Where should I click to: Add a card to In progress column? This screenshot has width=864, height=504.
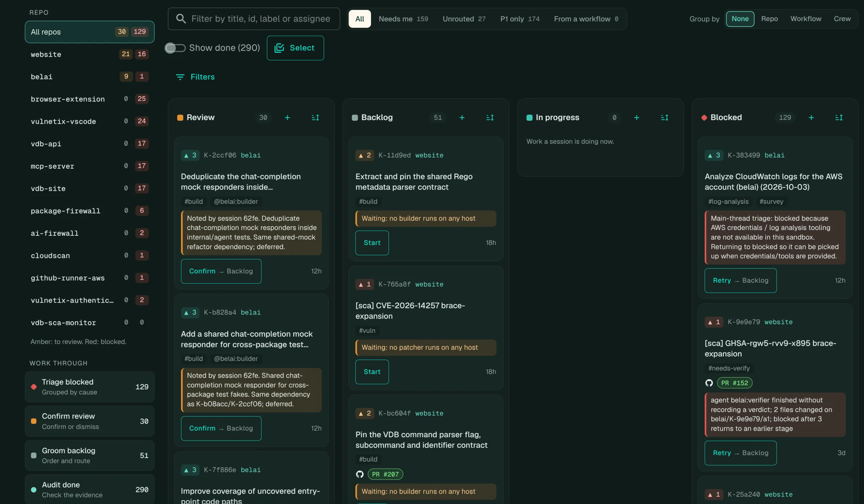coord(636,118)
